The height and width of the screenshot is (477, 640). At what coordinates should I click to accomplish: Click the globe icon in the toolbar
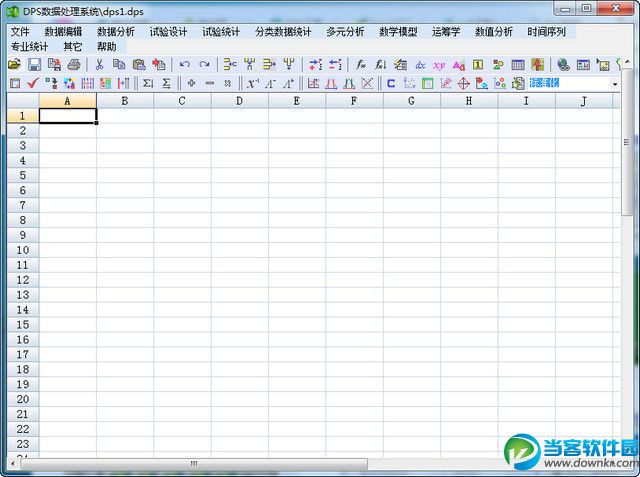[x=564, y=64]
